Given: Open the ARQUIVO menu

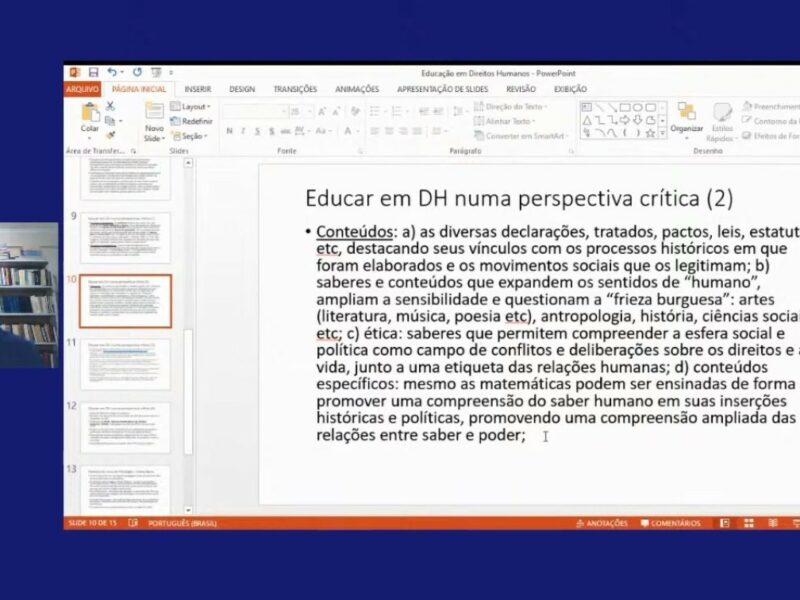Looking at the screenshot, I should pos(82,89).
